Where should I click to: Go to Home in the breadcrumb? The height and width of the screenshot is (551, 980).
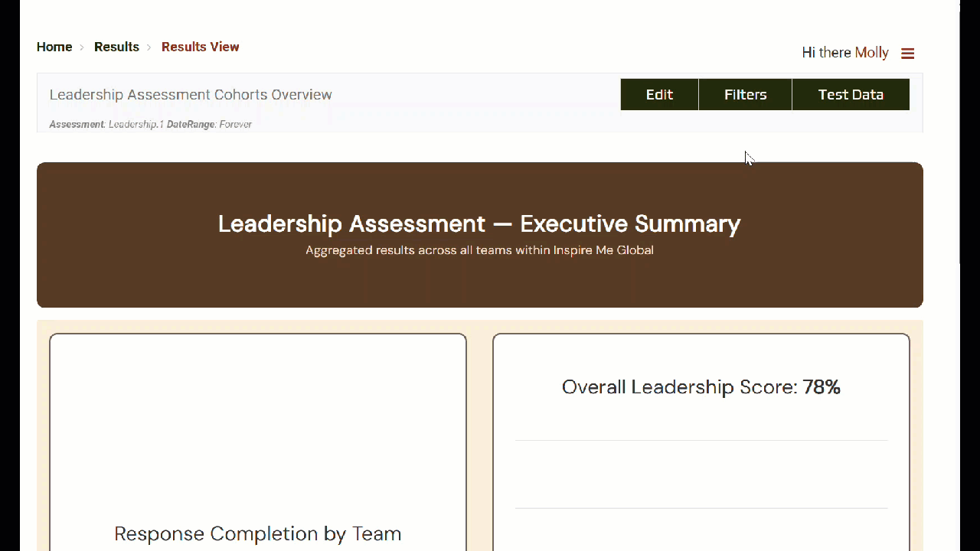[54, 47]
